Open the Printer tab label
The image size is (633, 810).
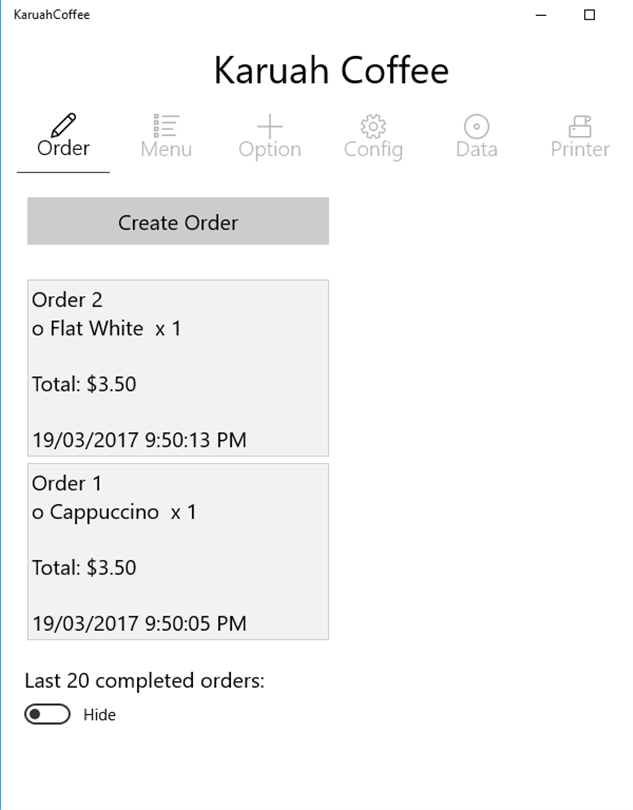(x=580, y=149)
